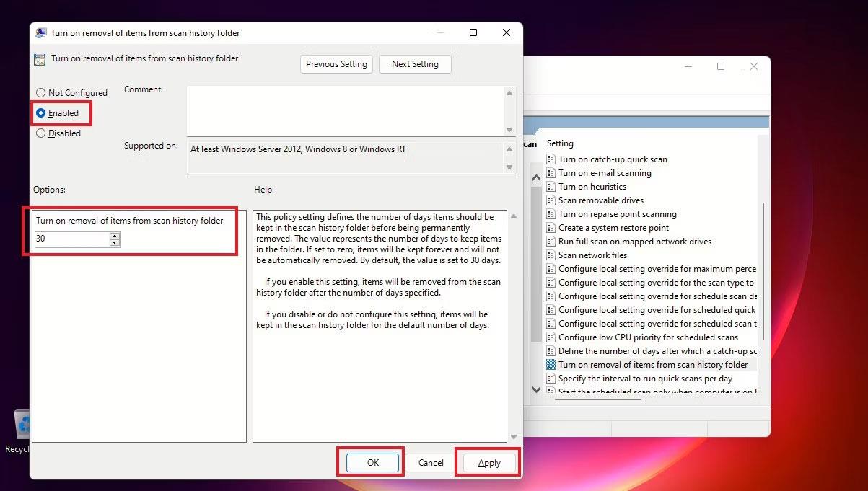
Task: Click the icon next to Define the number of days
Action: pos(551,351)
